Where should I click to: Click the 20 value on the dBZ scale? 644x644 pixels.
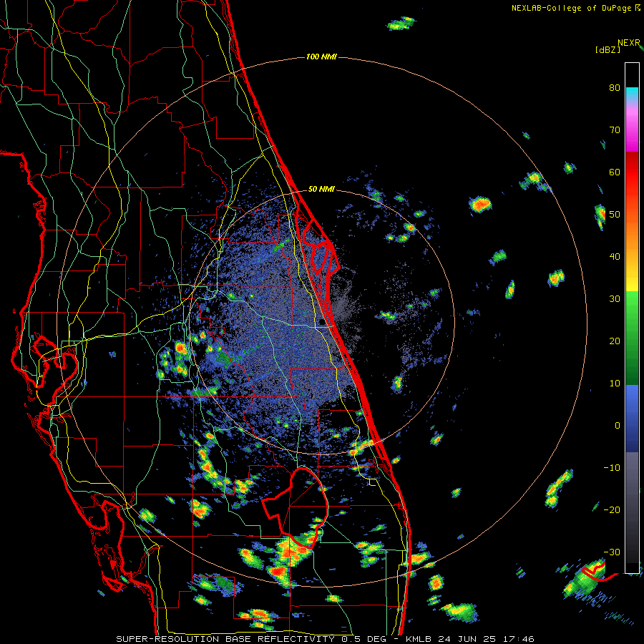point(615,341)
